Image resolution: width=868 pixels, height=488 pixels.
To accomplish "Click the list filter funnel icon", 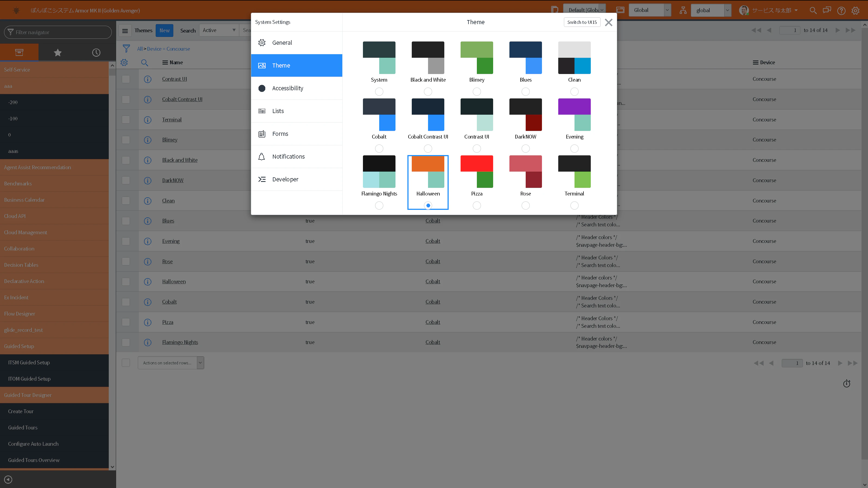I will click(126, 49).
